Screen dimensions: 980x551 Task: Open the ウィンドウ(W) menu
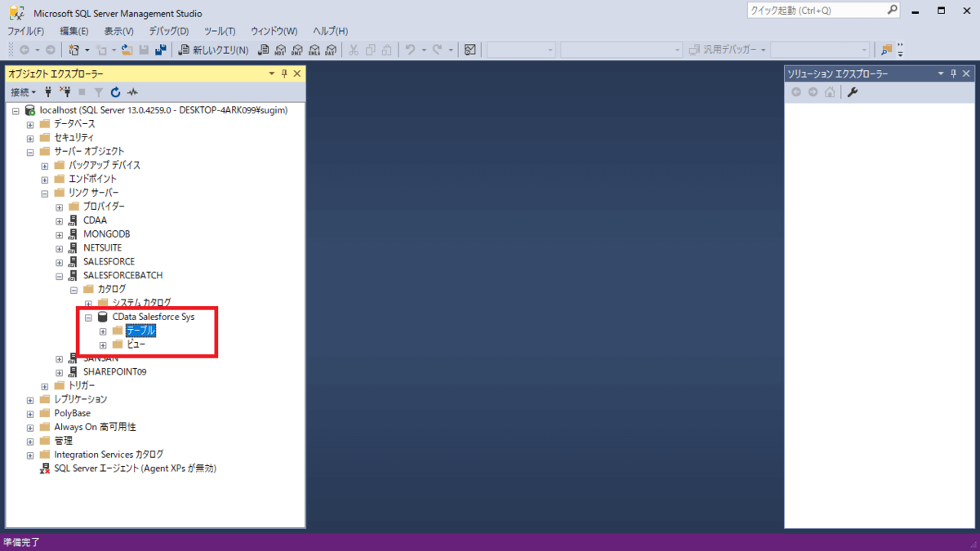274,31
